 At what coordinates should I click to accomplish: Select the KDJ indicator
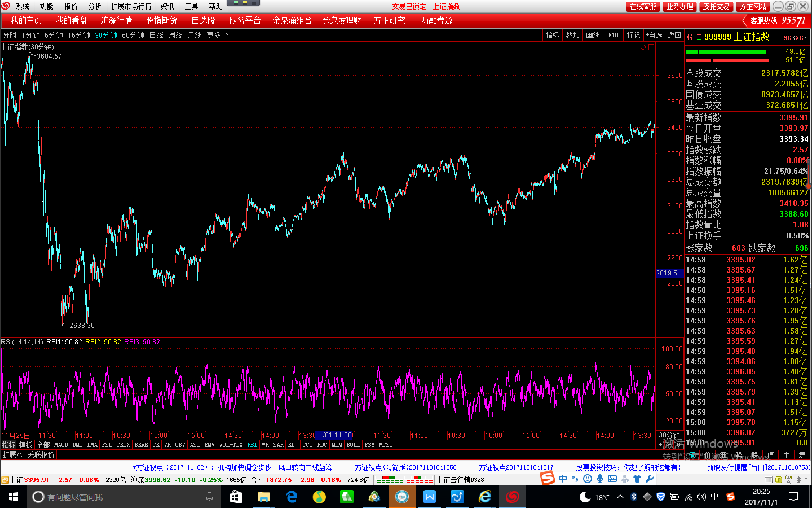point(293,445)
